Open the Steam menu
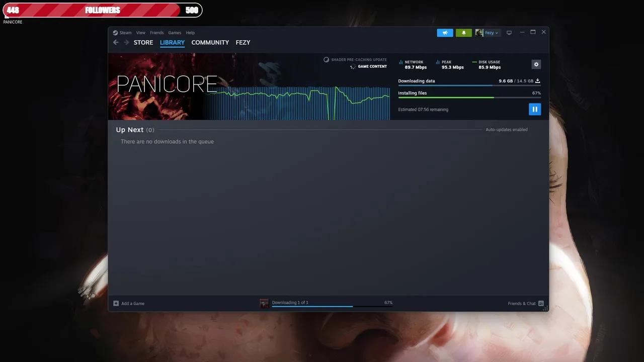The width and height of the screenshot is (644, 362). tap(125, 33)
